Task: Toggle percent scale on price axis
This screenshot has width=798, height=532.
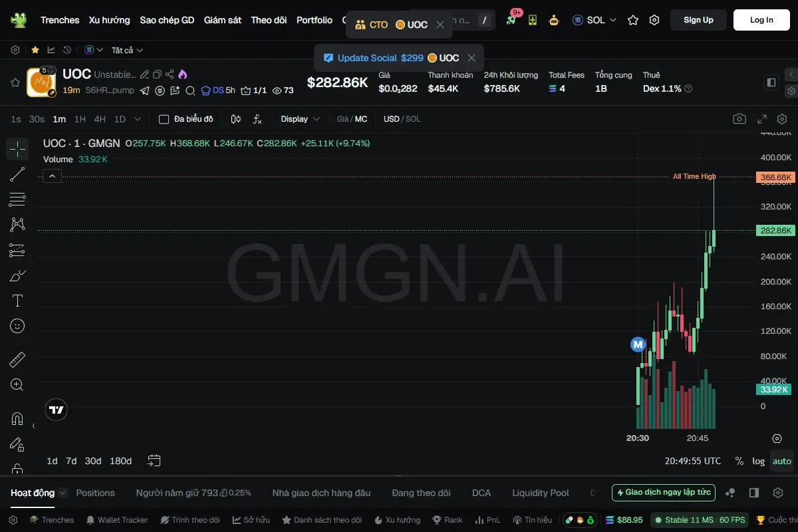Action: [x=739, y=461]
